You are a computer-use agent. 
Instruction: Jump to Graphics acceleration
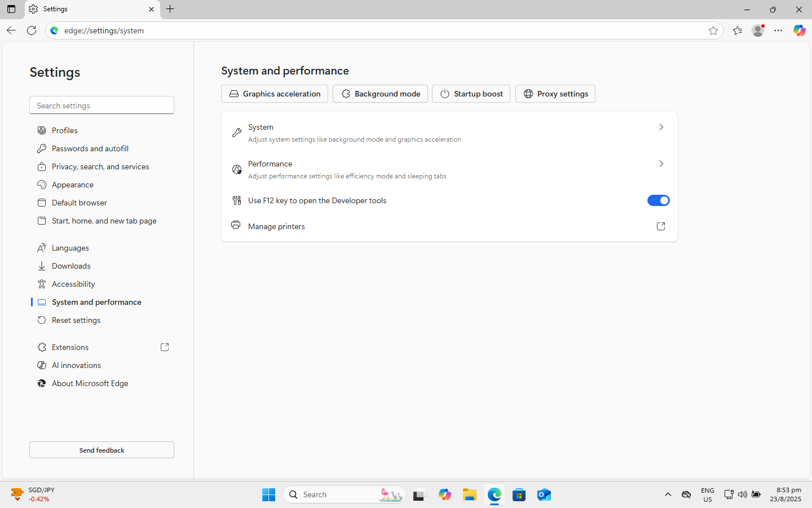[x=275, y=94]
